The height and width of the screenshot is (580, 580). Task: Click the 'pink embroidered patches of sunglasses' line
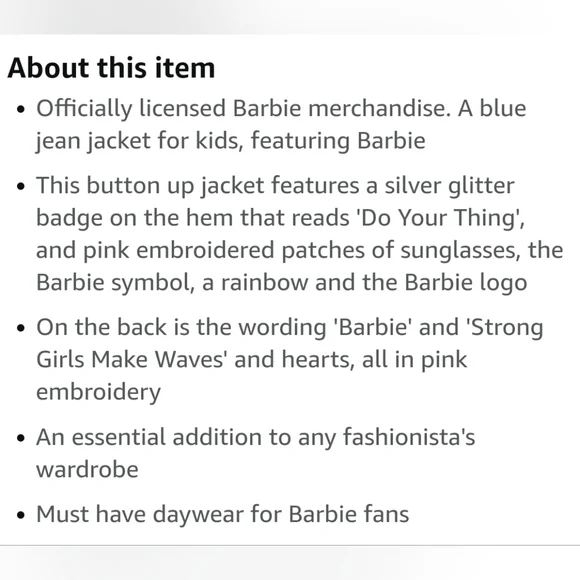pos(300,250)
